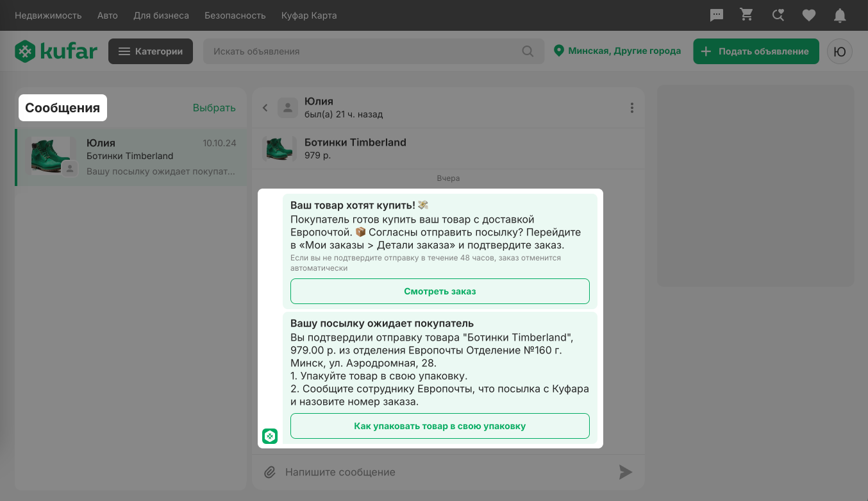Viewport: 868px width, 501px height.
Task: Click green boots thumbnail in conversation list
Action: pyautogui.click(x=51, y=155)
